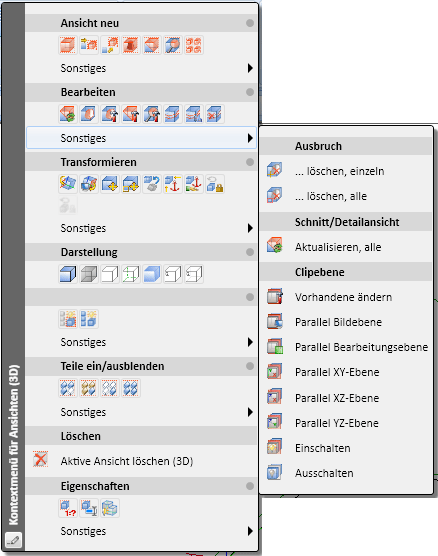Screen dimensions: 438x556
Task: Click the gray list with lightbulb cube icon
Action: [x=68, y=319]
